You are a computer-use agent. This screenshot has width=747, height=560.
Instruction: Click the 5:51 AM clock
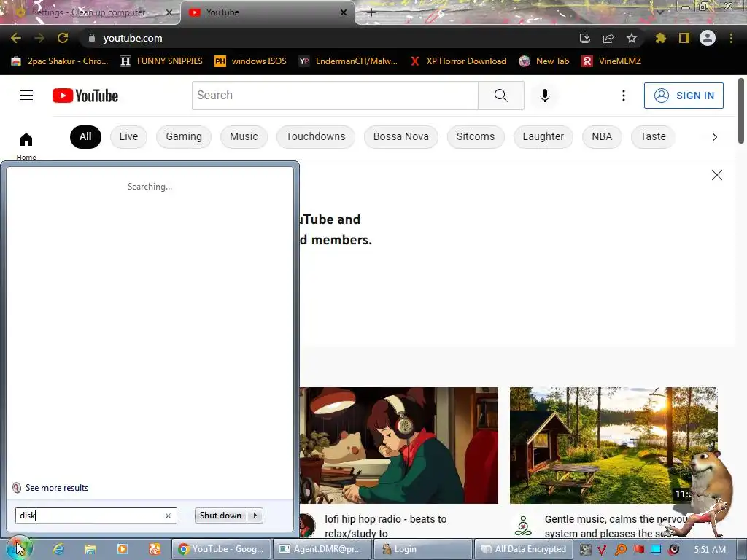pyautogui.click(x=710, y=550)
